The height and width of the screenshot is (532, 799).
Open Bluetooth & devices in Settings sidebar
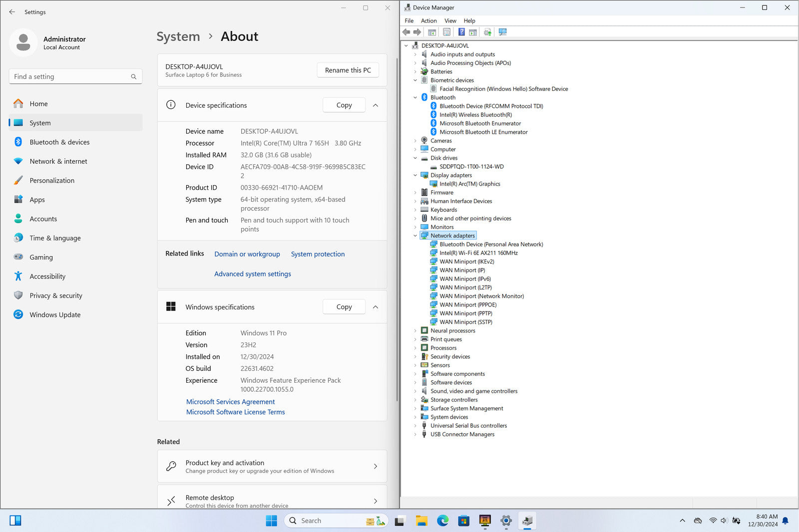(x=59, y=142)
